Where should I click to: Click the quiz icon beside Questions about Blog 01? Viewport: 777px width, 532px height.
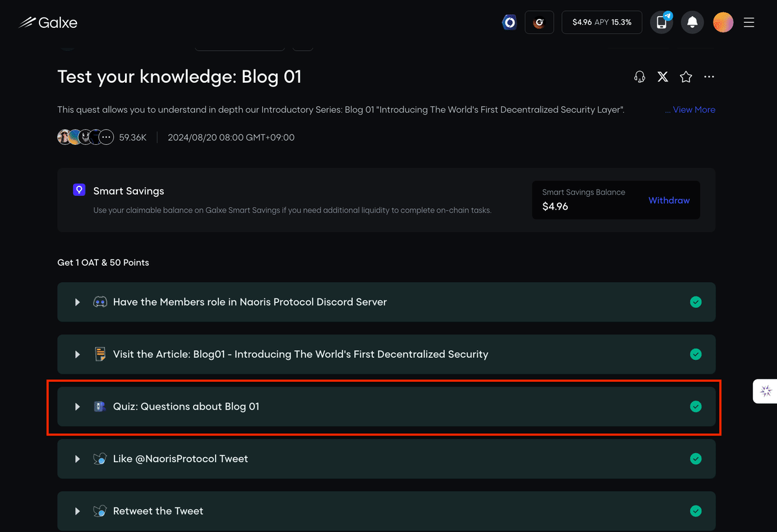tap(99, 406)
